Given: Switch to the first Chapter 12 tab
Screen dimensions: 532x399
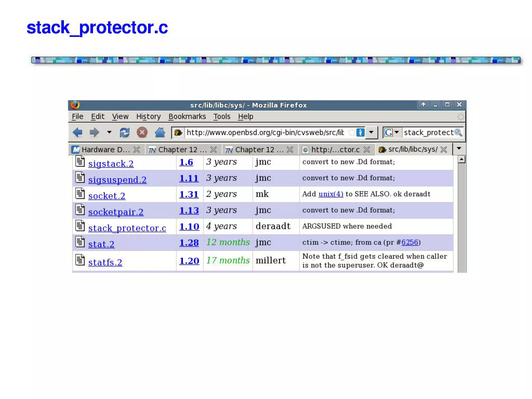Looking at the screenshot, I should pos(183,150).
